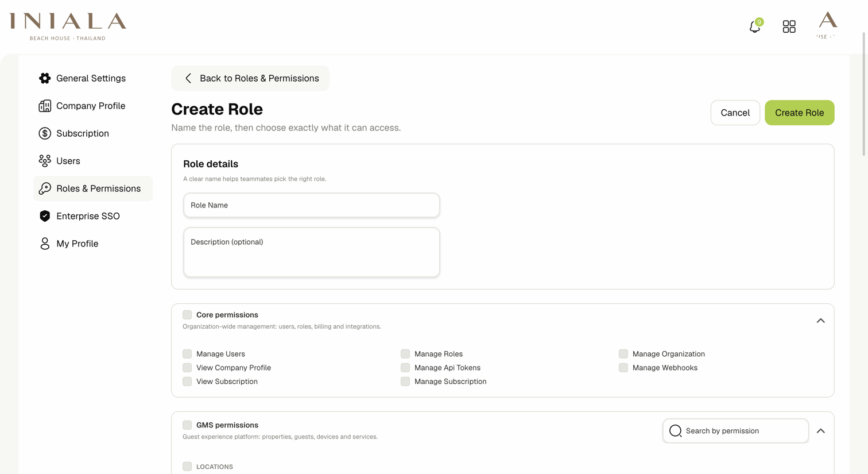Collapse the Core permissions section
The height and width of the screenshot is (474, 868).
pyautogui.click(x=821, y=321)
